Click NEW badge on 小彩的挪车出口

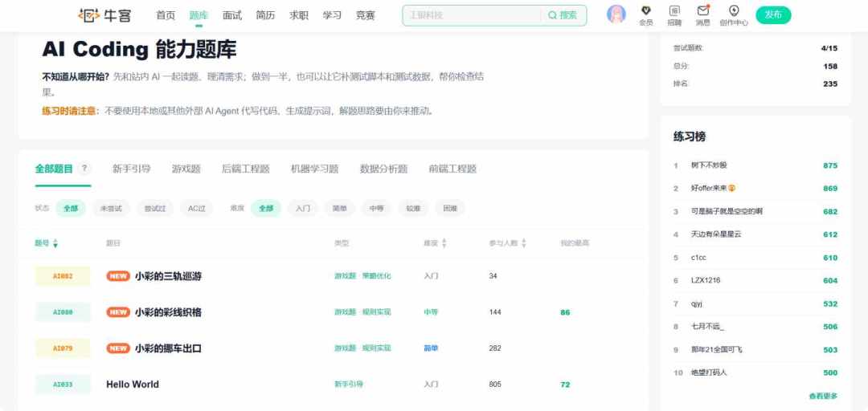point(118,348)
